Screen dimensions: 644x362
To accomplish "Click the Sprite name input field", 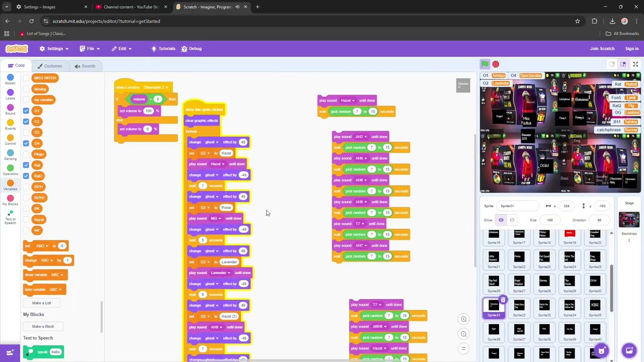I will [x=518, y=206].
